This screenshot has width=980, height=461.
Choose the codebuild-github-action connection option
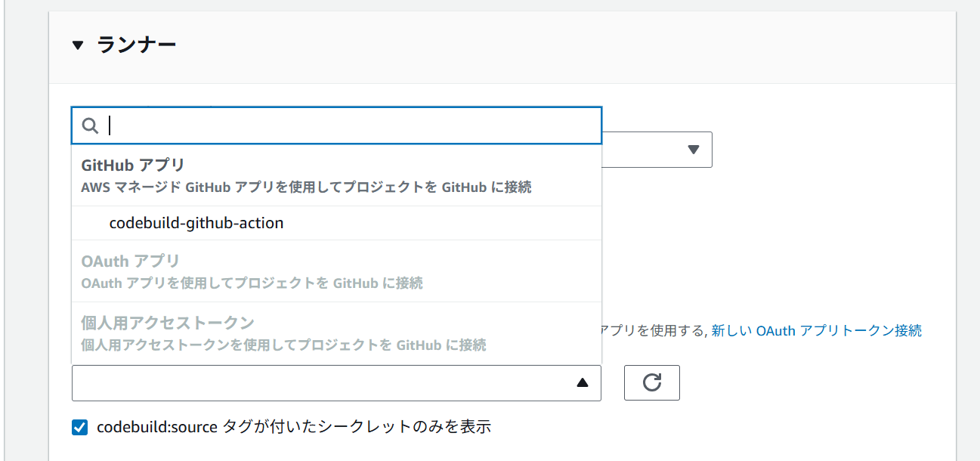[x=196, y=223]
